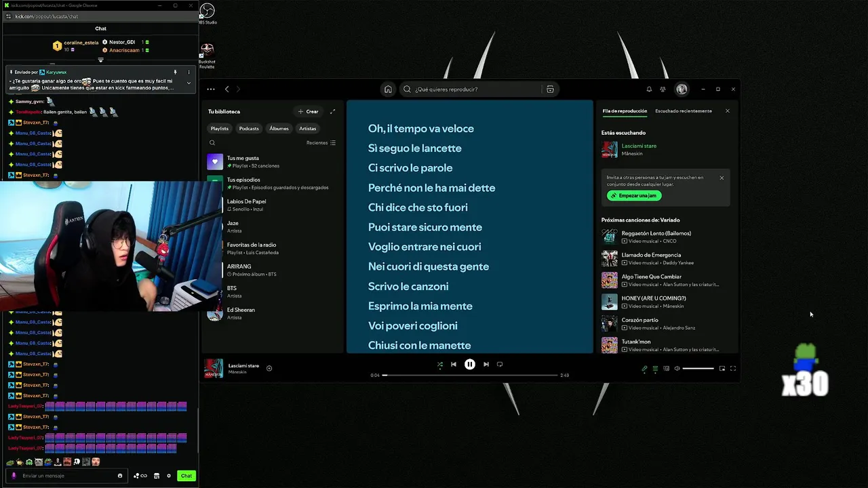The width and height of the screenshot is (868, 488).
Task: Jump to lyric line 'Scrivo le canzoni'
Action: coord(408,286)
